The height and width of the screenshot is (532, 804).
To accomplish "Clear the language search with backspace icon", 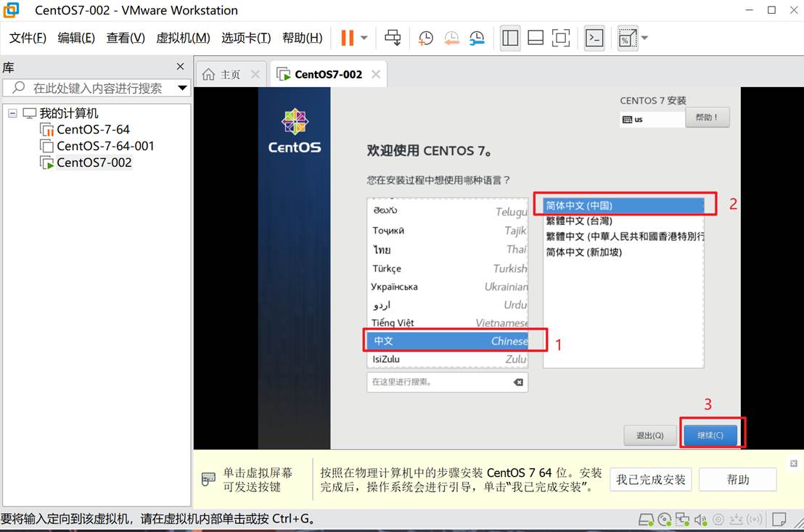I will tap(518, 382).
